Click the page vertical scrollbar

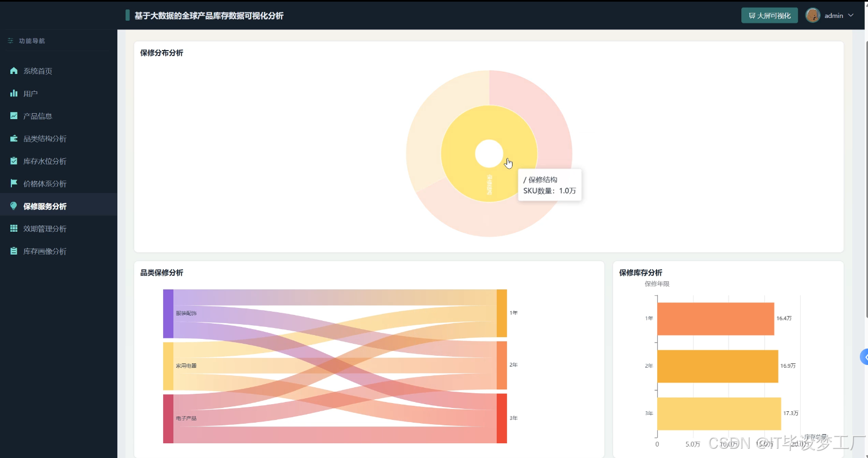(x=866, y=180)
